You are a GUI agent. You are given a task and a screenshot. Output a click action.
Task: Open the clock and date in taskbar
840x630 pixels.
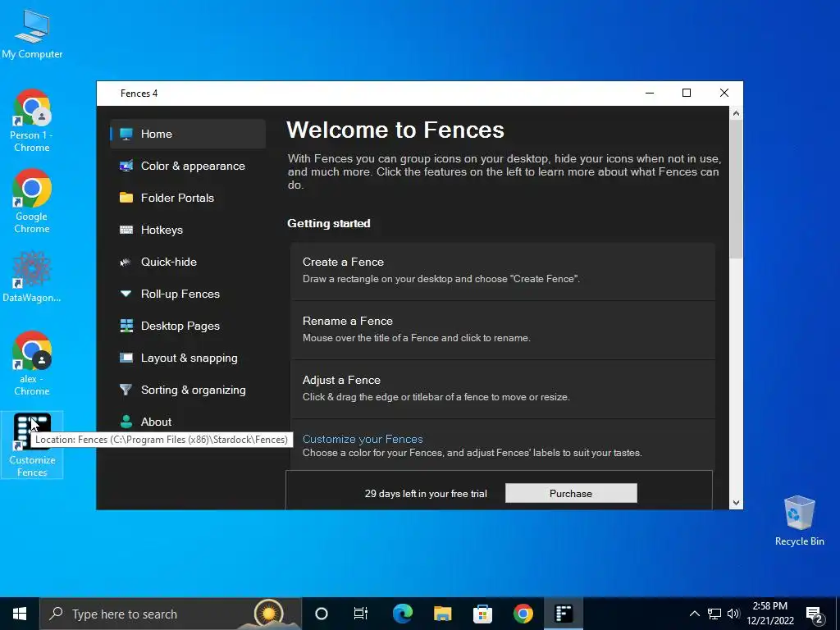(769, 614)
